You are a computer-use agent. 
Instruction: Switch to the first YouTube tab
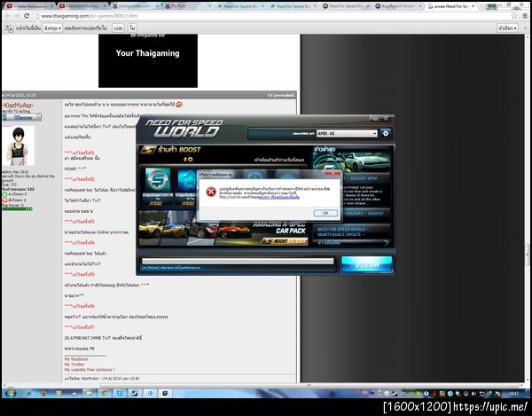tap(30, 6)
